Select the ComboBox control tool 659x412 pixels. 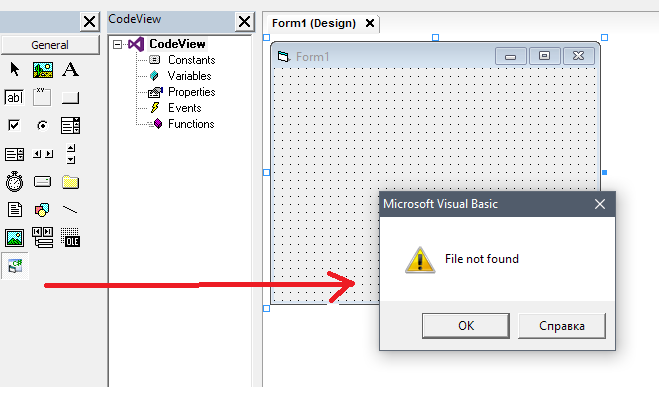pyautogui.click(x=70, y=125)
